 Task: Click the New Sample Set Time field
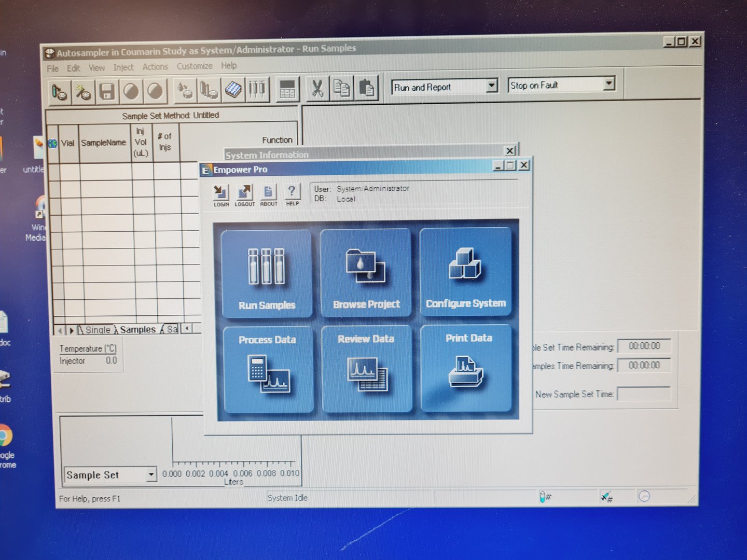643,394
